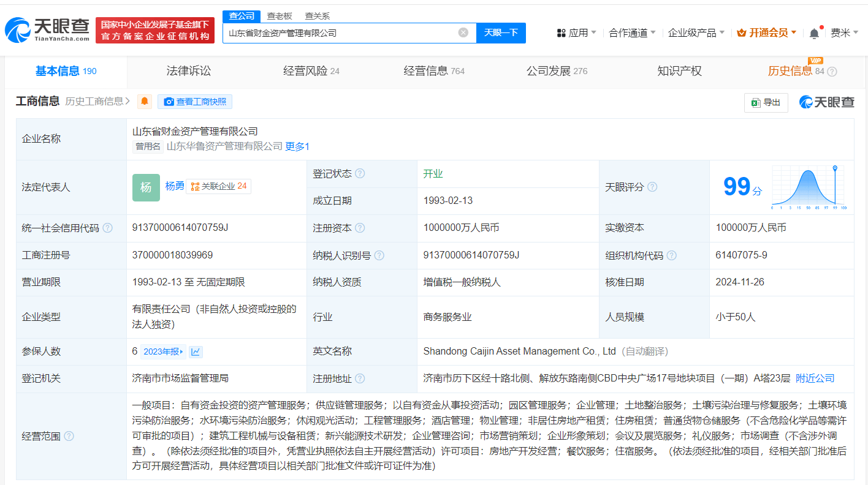
Task: Switch to the 法律诉讼 tab
Action: pyautogui.click(x=188, y=71)
